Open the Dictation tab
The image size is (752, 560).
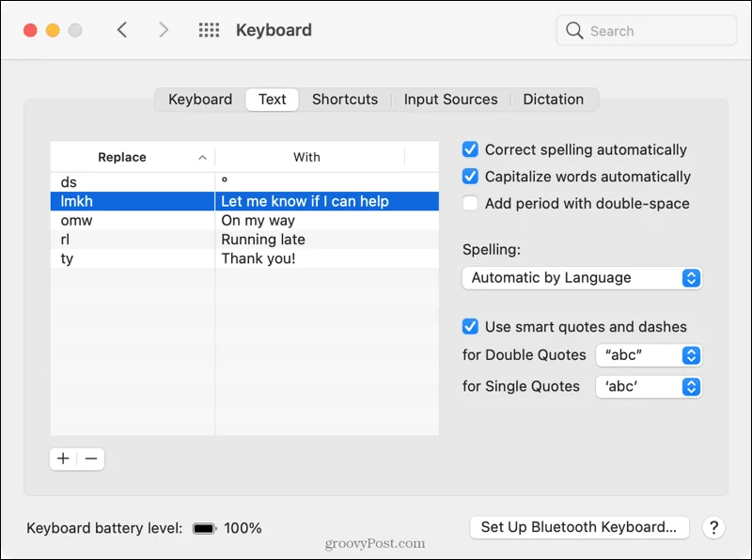(x=553, y=100)
